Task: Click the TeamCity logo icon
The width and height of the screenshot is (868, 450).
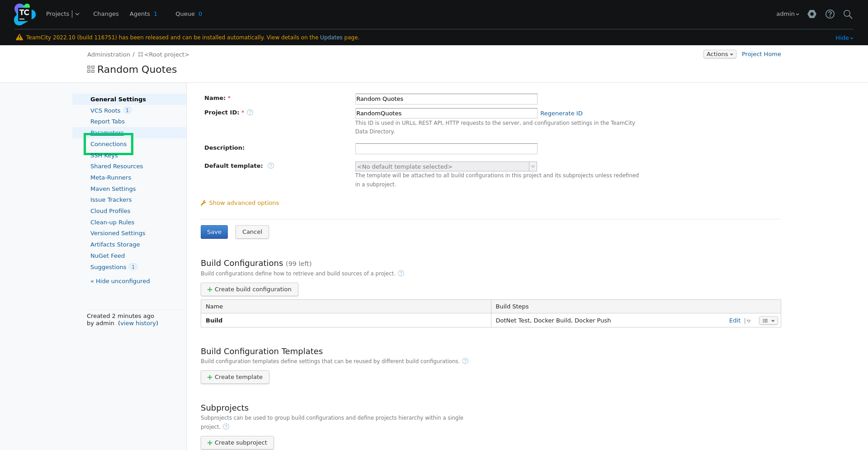Action: (x=24, y=14)
